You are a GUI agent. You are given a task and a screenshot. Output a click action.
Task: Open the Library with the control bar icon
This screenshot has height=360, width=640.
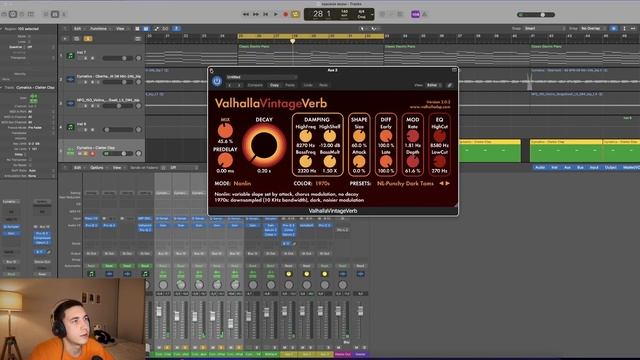point(4,14)
